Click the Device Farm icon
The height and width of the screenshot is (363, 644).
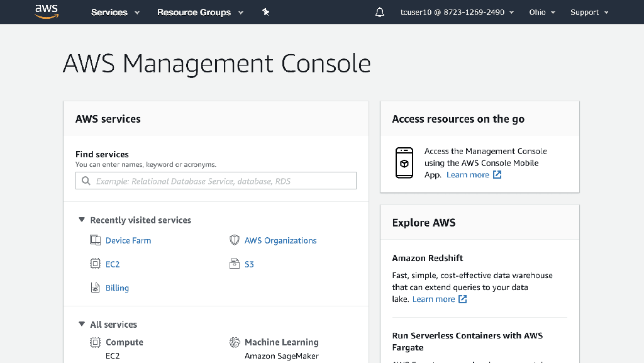tap(96, 240)
